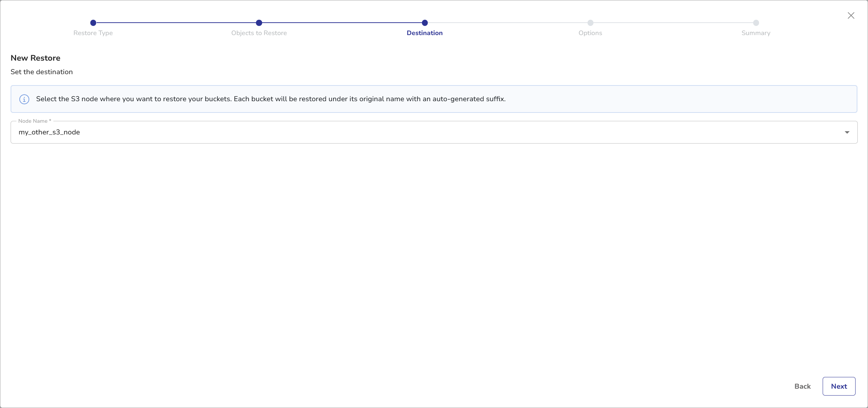Click the New Restore heading

35,58
